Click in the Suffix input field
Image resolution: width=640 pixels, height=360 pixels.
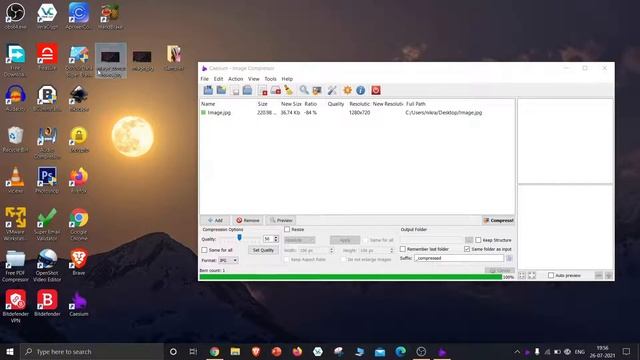click(459, 258)
